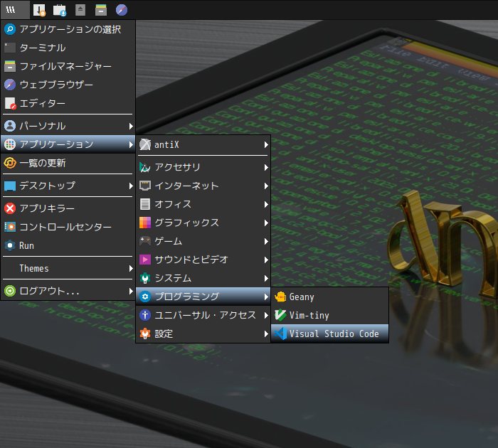Choose Run from the main menu

(68, 245)
